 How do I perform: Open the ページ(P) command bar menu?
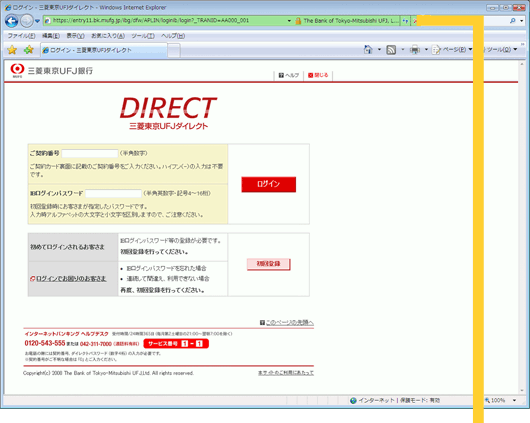[452, 50]
